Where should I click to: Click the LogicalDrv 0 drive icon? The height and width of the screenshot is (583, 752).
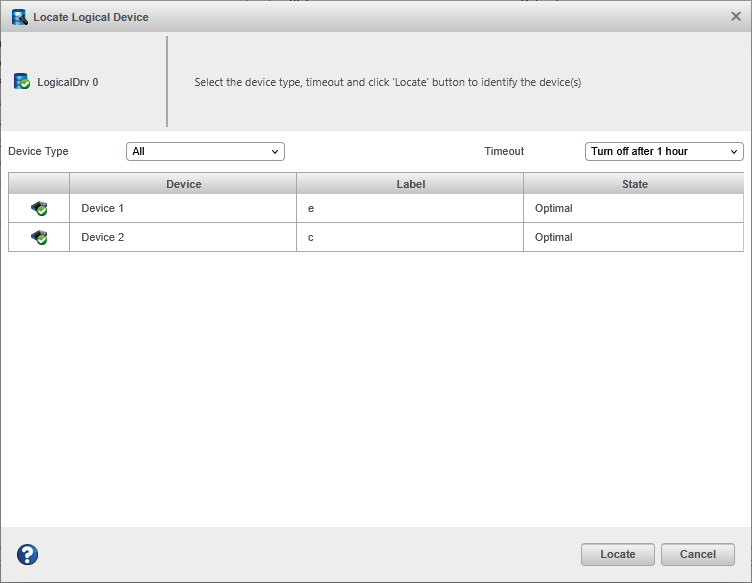(22, 82)
